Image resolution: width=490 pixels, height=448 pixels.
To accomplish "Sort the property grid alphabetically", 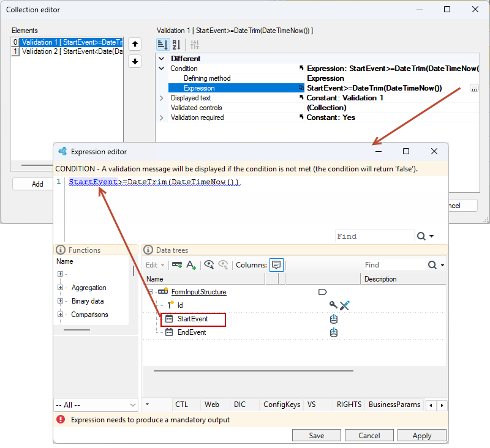I will coord(176,45).
